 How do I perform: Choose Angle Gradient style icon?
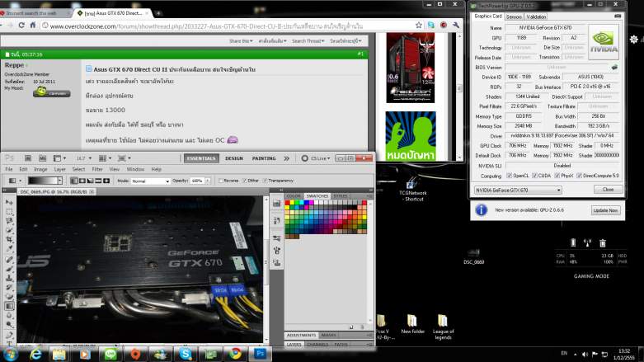coord(91,181)
